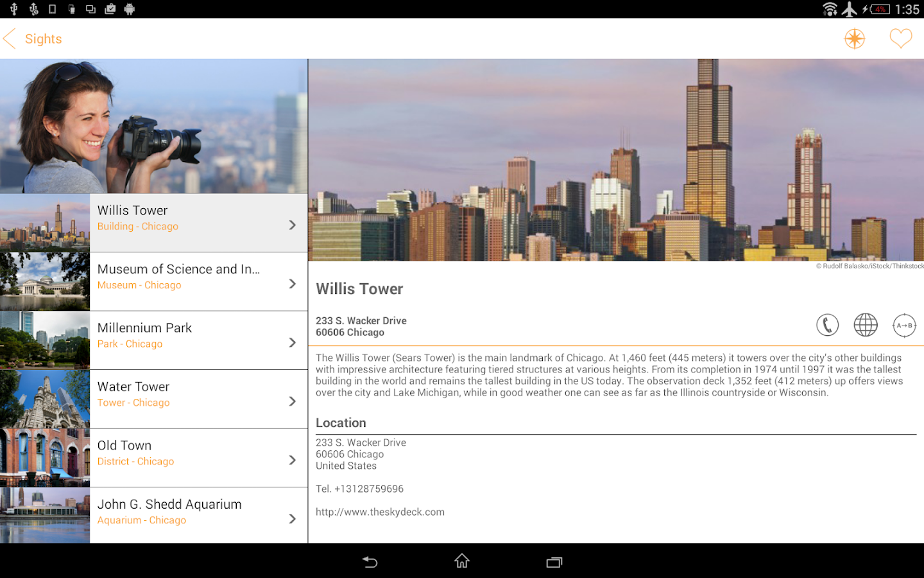Select Water Tower list entry
Image resolution: width=924 pixels, height=578 pixels.
click(x=154, y=399)
